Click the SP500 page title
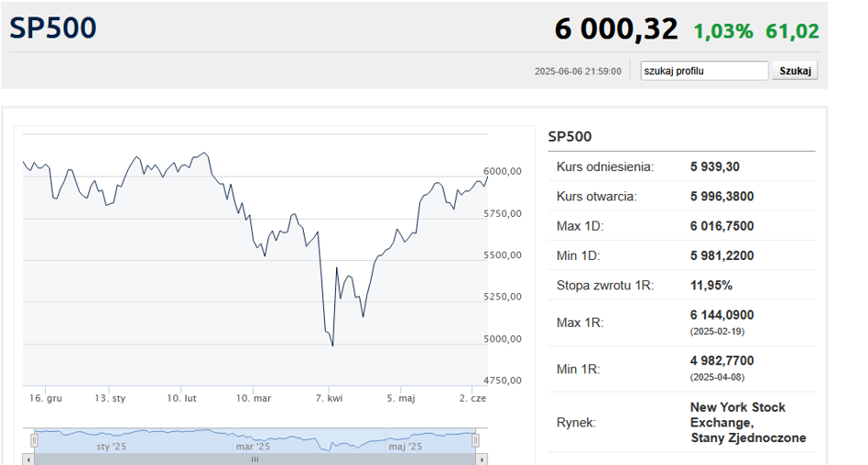868x465 pixels. tap(53, 27)
